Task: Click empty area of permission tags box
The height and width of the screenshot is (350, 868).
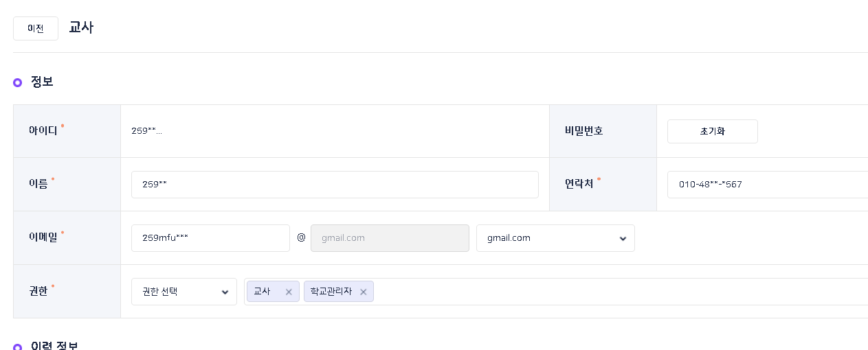Action: [x=619, y=292]
